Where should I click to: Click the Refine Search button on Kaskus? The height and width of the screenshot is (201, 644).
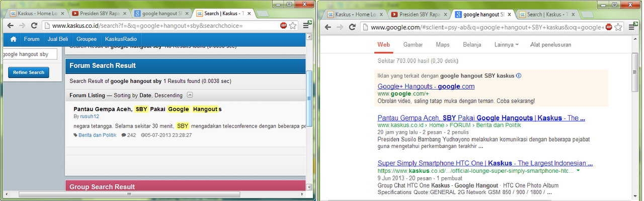[29, 72]
